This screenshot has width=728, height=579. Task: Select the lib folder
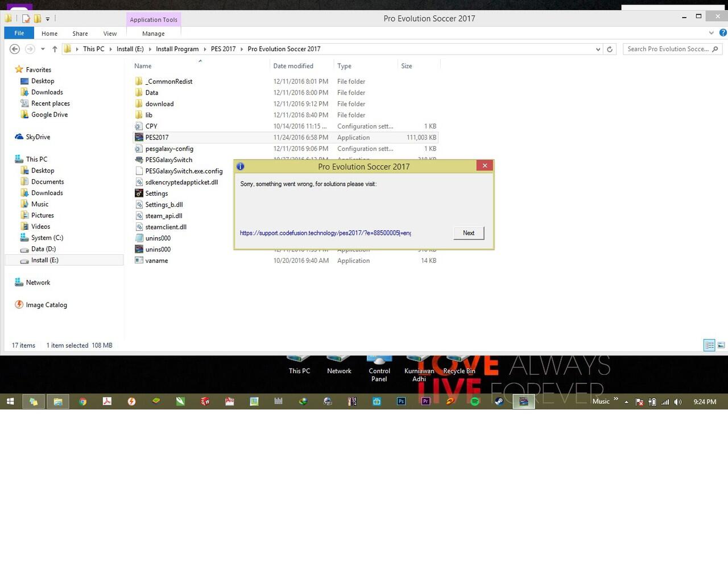tap(149, 115)
